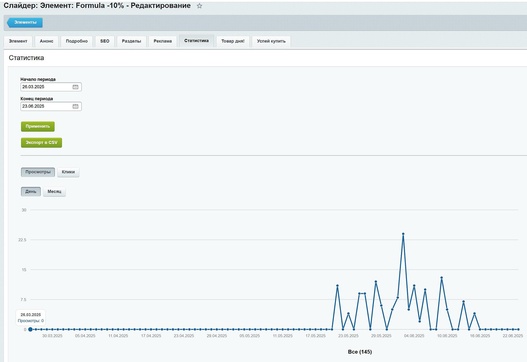Select the highest peak point on the chart

click(403, 234)
